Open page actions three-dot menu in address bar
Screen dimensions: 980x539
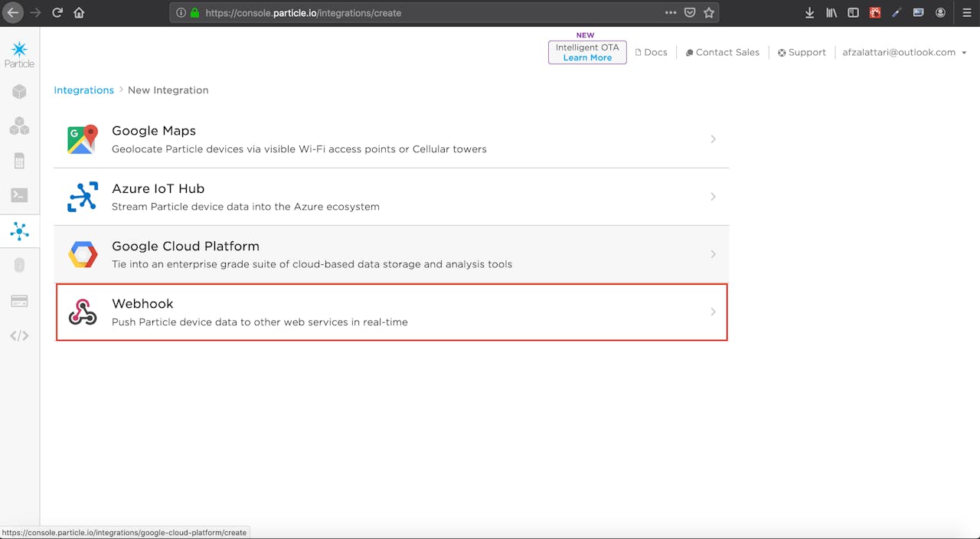point(671,12)
